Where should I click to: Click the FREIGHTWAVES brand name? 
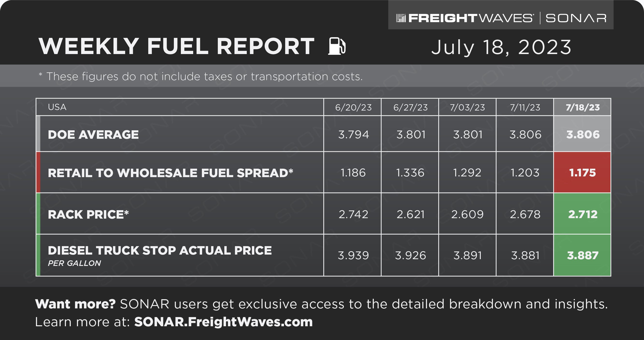(470, 18)
